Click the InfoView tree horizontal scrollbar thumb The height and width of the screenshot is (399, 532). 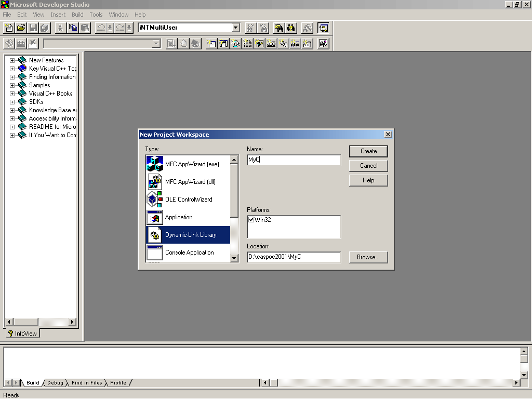pos(26,322)
